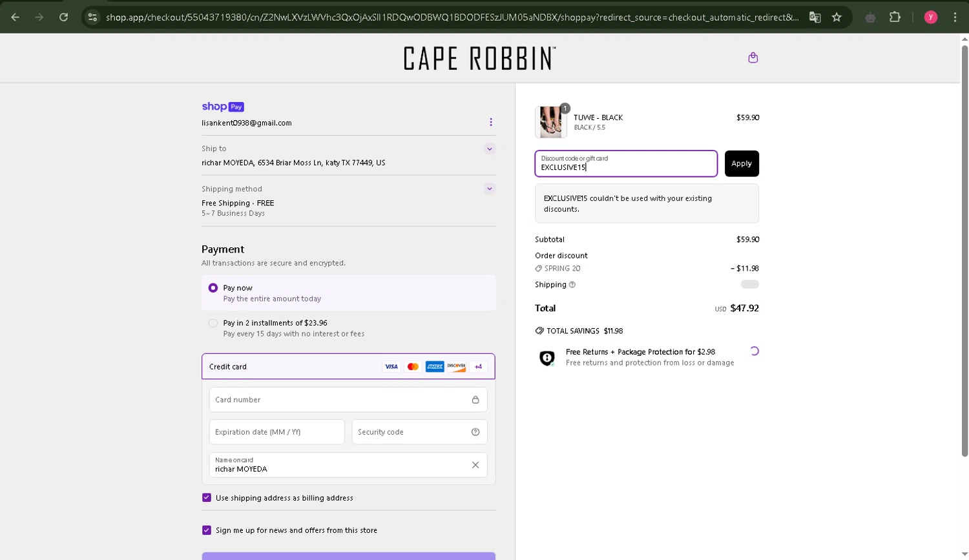This screenshot has height=560, width=969.
Task: Click the Cape Robbin store logo
Action: click(479, 58)
